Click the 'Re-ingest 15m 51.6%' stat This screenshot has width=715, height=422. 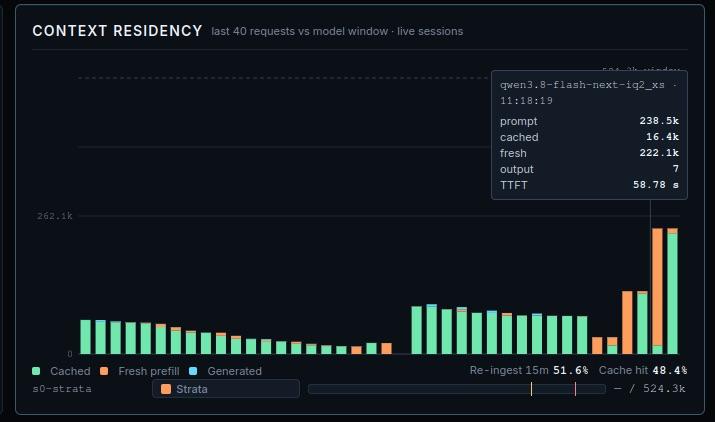(x=529, y=370)
